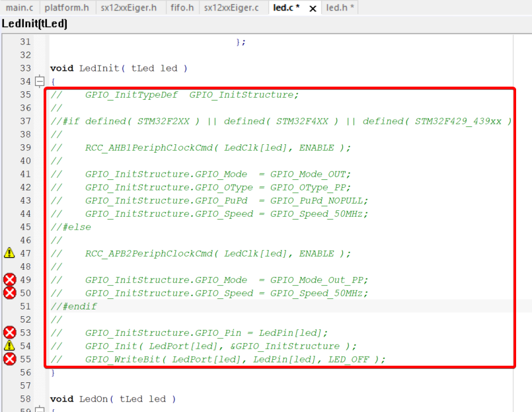Open the platform.h tab

(67, 8)
